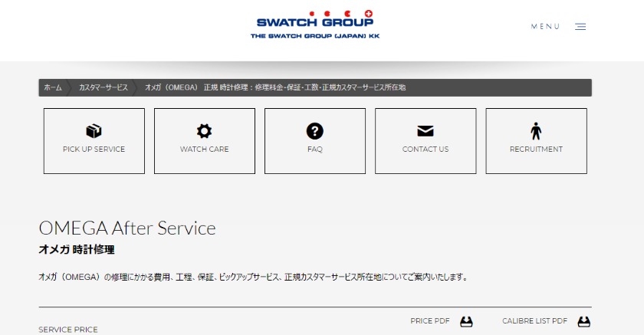Image resolution: width=644 pixels, height=335 pixels.
Task: Open the hamburger menu icon
Action: point(580,27)
